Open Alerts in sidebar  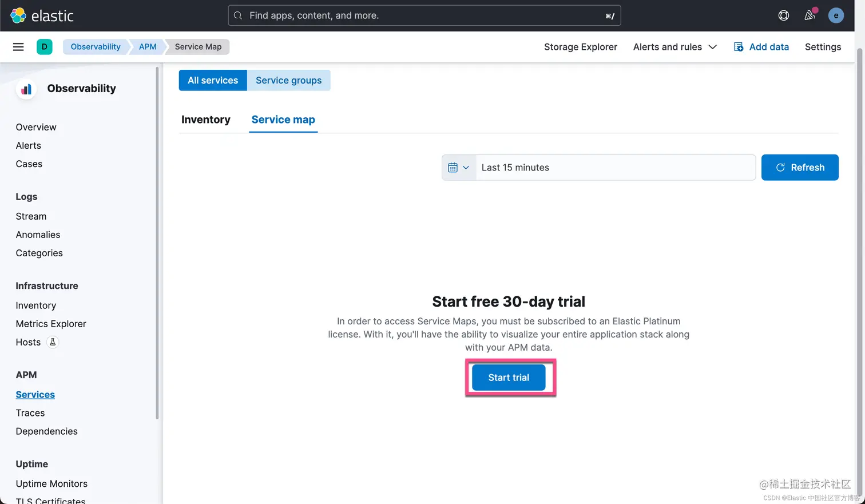click(x=29, y=145)
